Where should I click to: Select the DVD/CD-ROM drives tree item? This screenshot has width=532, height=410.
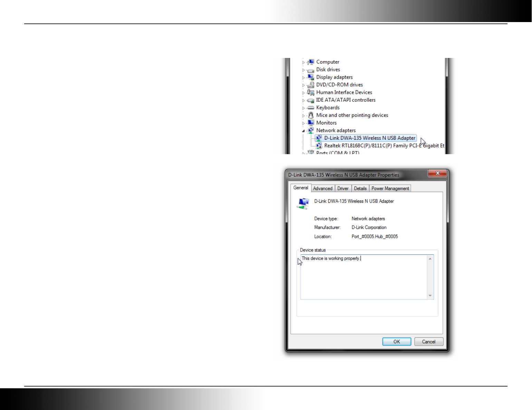coord(339,85)
